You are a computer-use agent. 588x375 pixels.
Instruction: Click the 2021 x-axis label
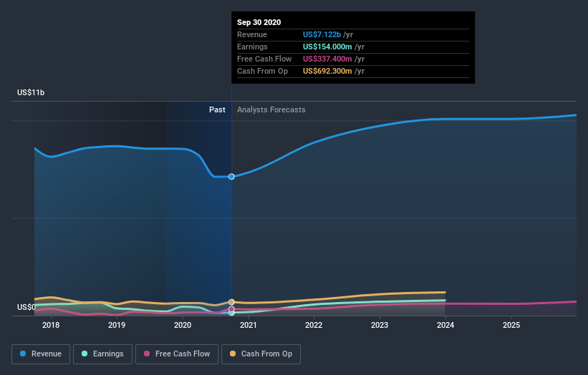[x=249, y=325]
